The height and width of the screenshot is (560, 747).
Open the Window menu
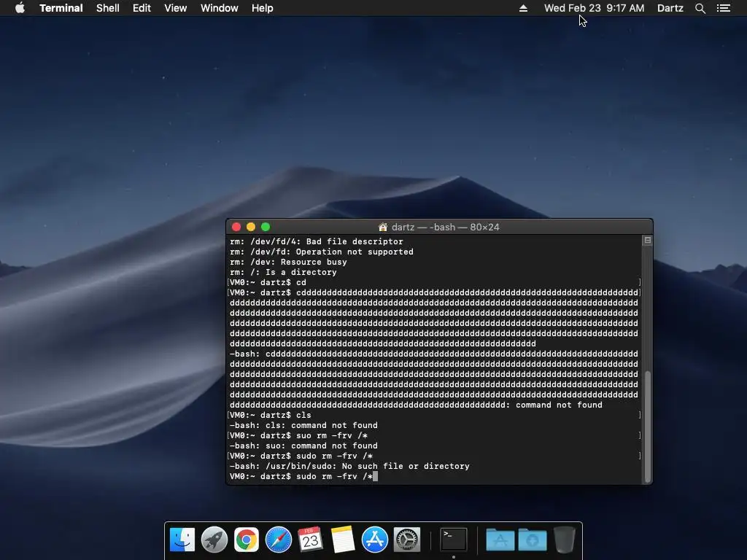219,8
